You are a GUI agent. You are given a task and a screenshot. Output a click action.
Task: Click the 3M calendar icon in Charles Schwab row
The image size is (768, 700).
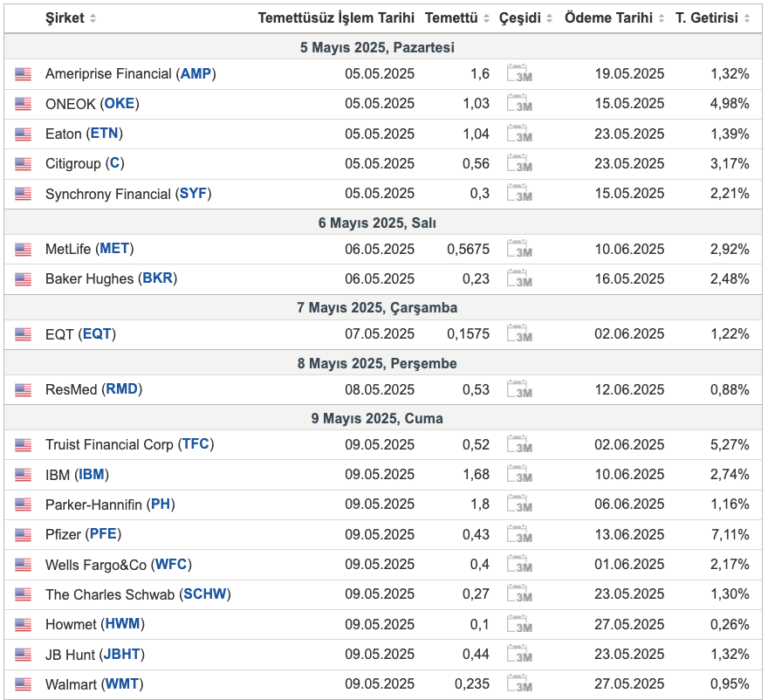click(519, 594)
